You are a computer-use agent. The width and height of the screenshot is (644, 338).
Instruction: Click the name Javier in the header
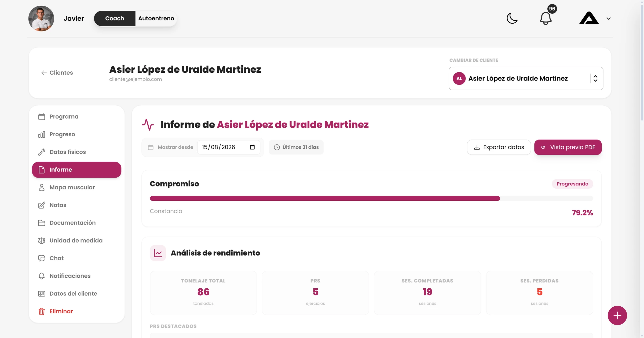(x=74, y=19)
